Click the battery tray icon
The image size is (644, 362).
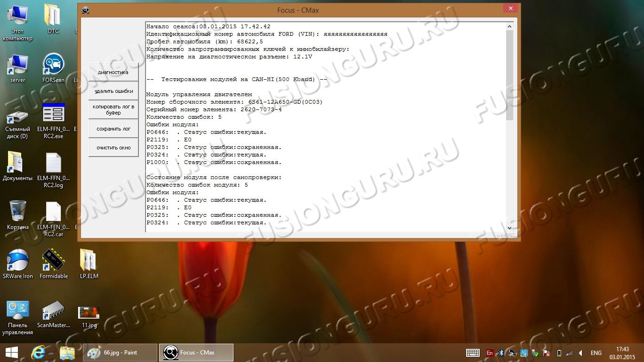pos(559,353)
